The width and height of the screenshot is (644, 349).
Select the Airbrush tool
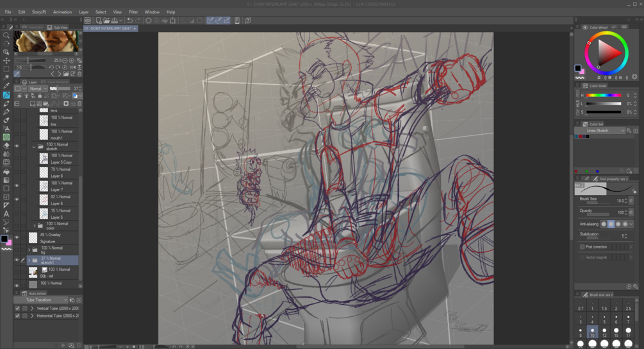coord(6,129)
